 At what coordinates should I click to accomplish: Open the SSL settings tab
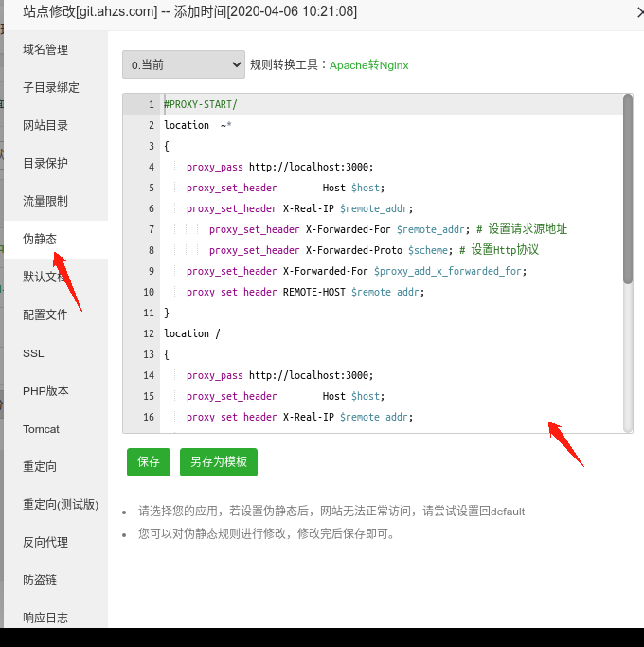(x=33, y=353)
